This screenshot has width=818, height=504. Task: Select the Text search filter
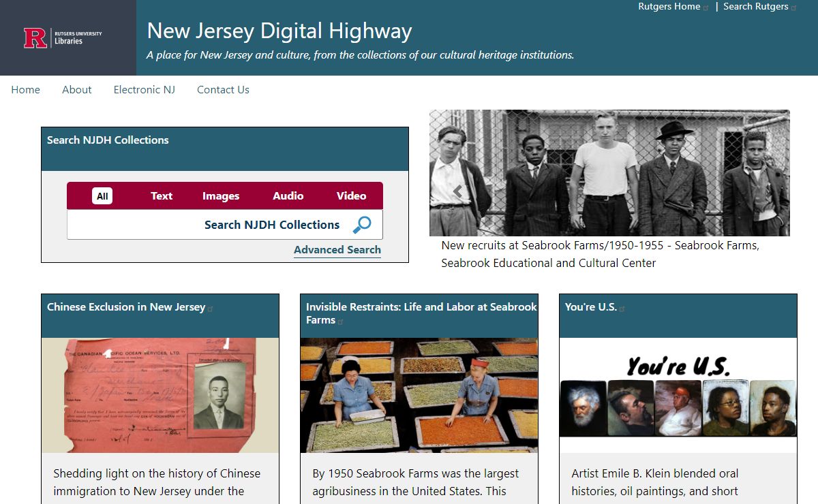tap(162, 196)
